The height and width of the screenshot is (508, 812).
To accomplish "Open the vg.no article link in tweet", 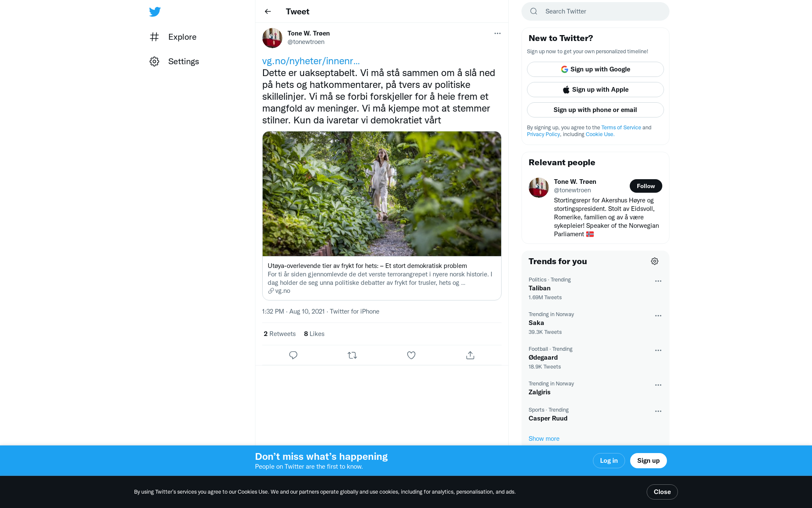I will tap(311, 61).
